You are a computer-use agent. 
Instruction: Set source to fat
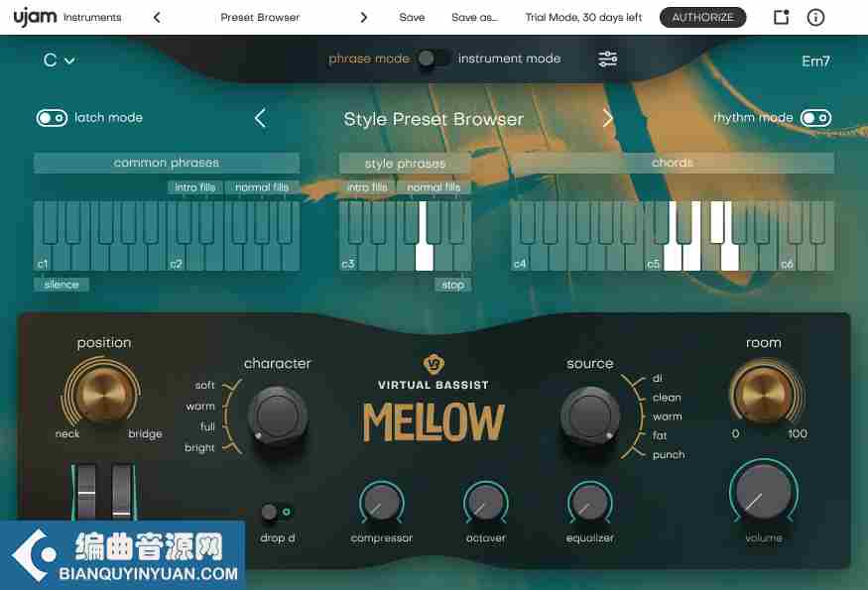point(660,435)
